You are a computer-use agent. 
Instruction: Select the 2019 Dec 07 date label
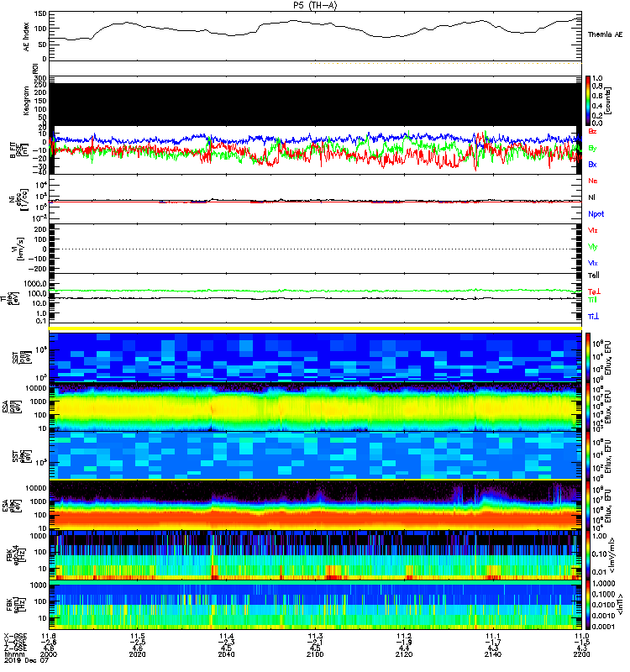(27, 660)
